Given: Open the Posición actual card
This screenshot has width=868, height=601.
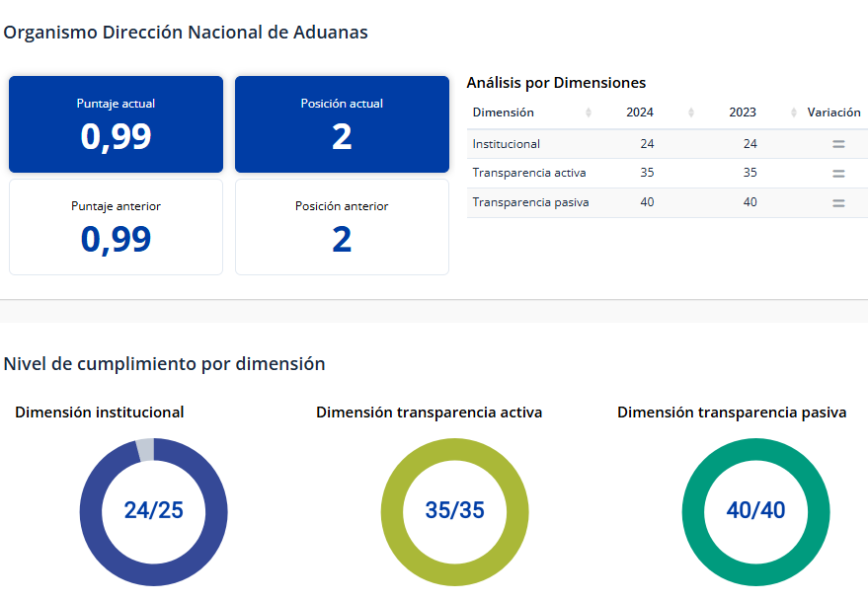Looking at the screenshot, I should [342, 124].
